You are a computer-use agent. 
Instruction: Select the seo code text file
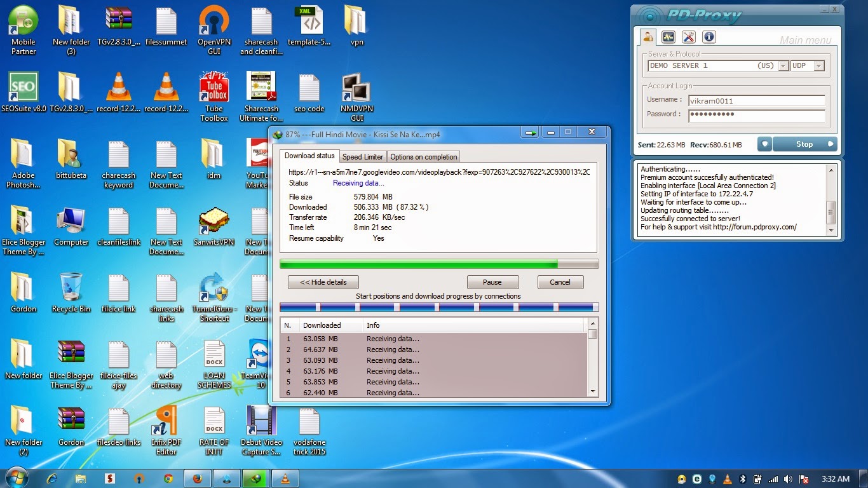[309, 93]
